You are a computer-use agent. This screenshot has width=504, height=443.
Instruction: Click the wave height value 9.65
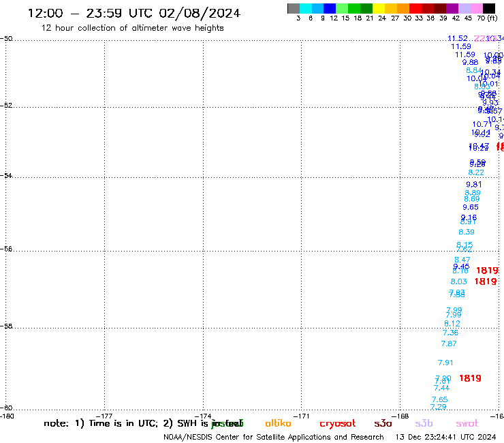pyautogui.click(x=471, y=207)
